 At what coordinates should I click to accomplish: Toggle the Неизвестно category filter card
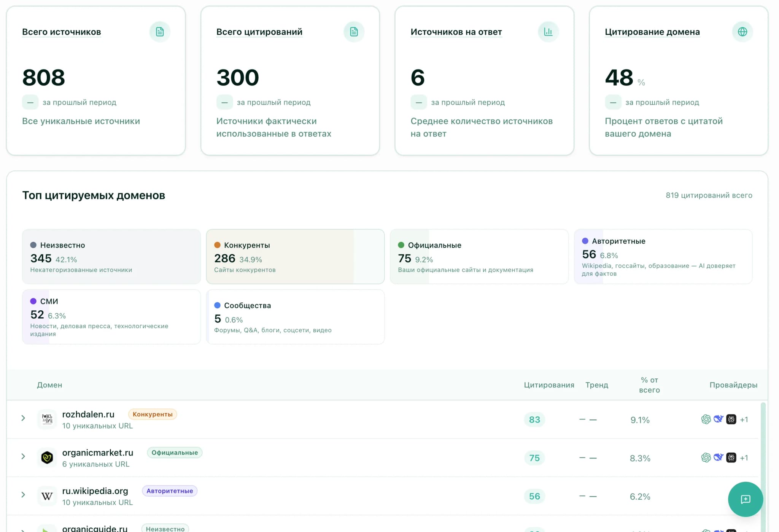111,257
